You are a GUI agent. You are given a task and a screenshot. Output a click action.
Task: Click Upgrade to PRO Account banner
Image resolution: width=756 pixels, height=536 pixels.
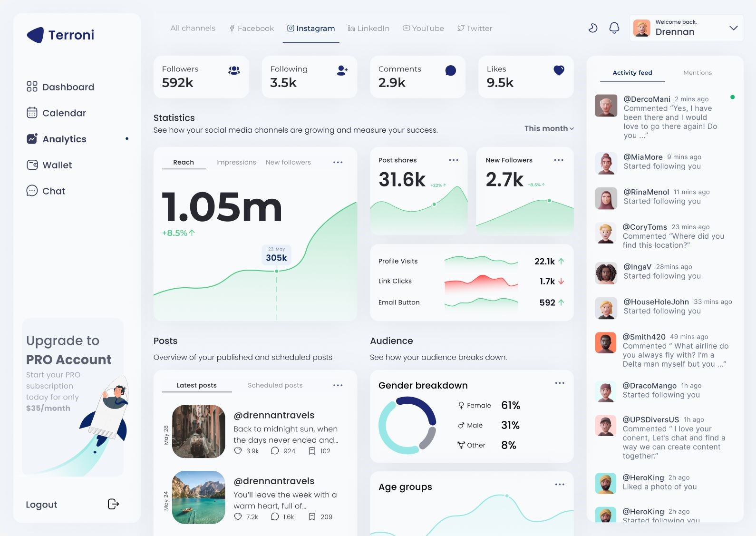(73, 397)
